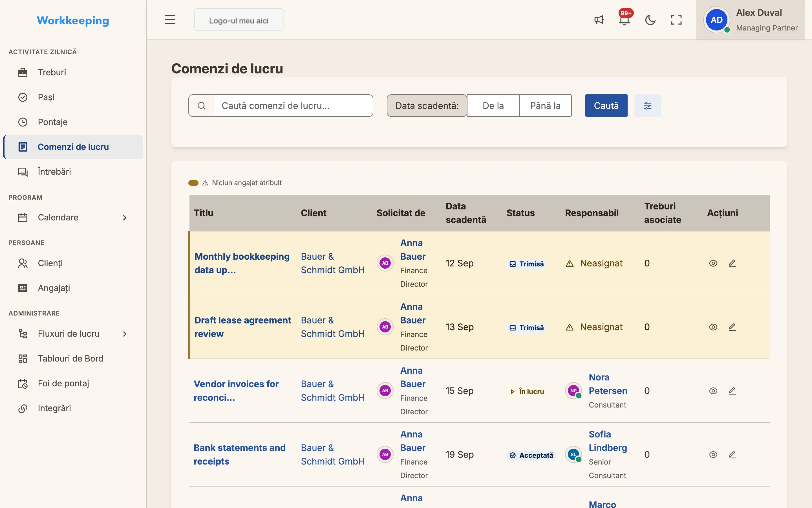Open Foi de pontaj
This screenshot has height=508, width=812.
[x=73, y=383]
